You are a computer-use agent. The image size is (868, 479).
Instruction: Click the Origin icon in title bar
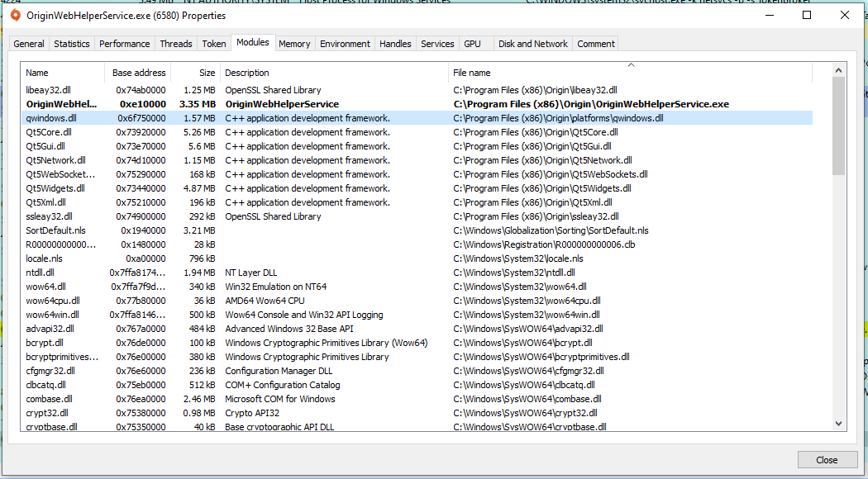pyautogui.click(x=15, y=15)
